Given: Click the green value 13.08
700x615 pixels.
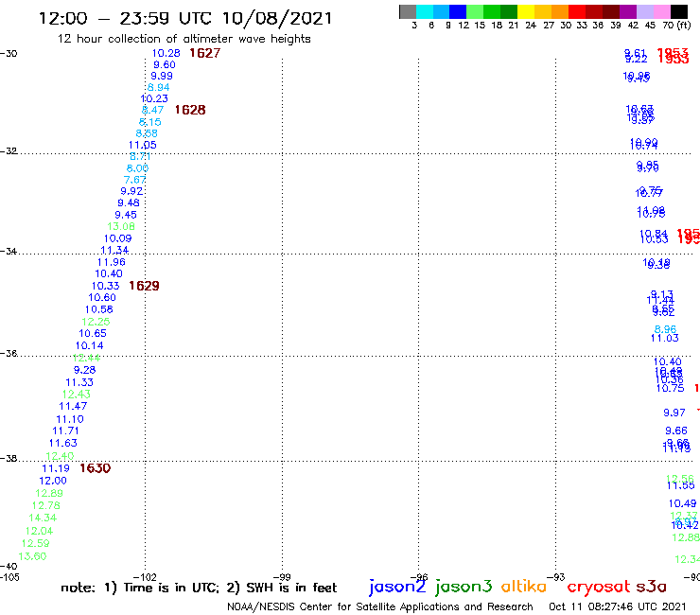Looking at the screenshot, I should [x=121, y=226].
